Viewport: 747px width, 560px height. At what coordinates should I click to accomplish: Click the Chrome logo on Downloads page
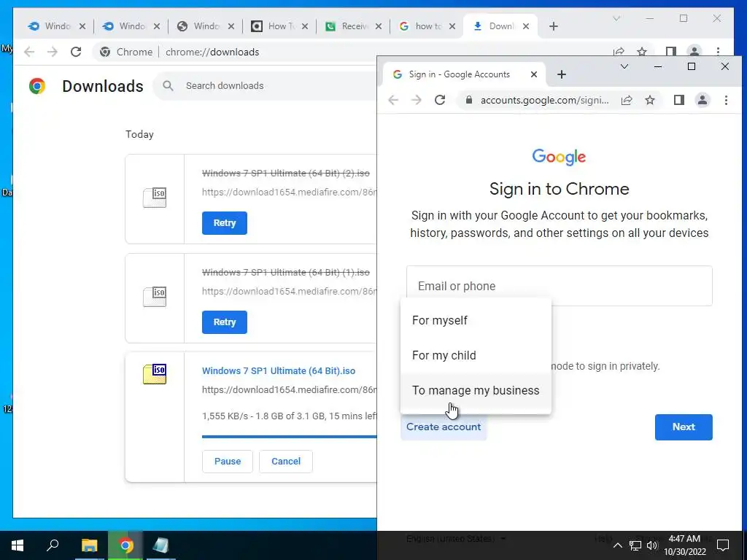point(37,86)
